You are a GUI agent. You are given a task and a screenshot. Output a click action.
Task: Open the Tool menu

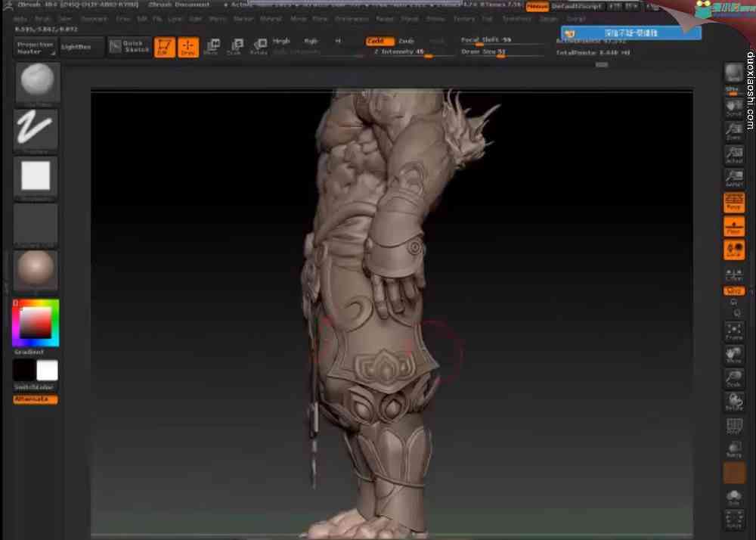click(x=488, y=19)
